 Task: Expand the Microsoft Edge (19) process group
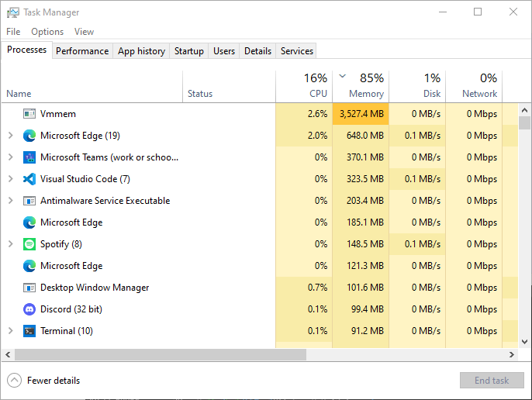tap(11, 136)
